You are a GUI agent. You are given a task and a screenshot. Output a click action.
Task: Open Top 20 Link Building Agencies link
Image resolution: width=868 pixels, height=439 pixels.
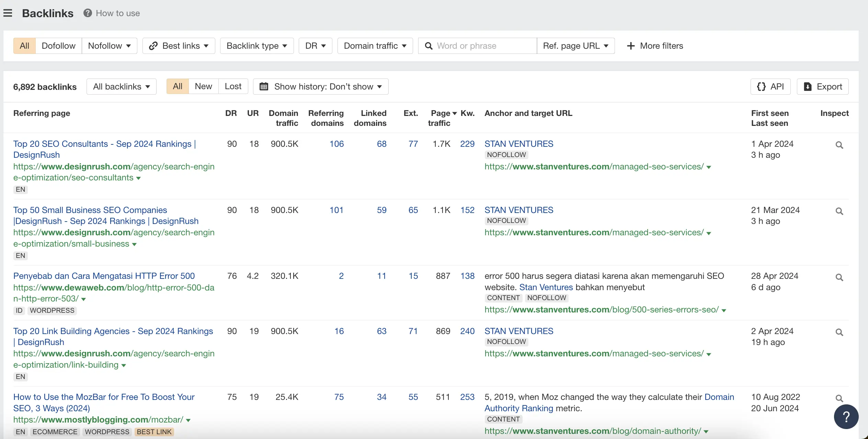[x=113, y=337]
